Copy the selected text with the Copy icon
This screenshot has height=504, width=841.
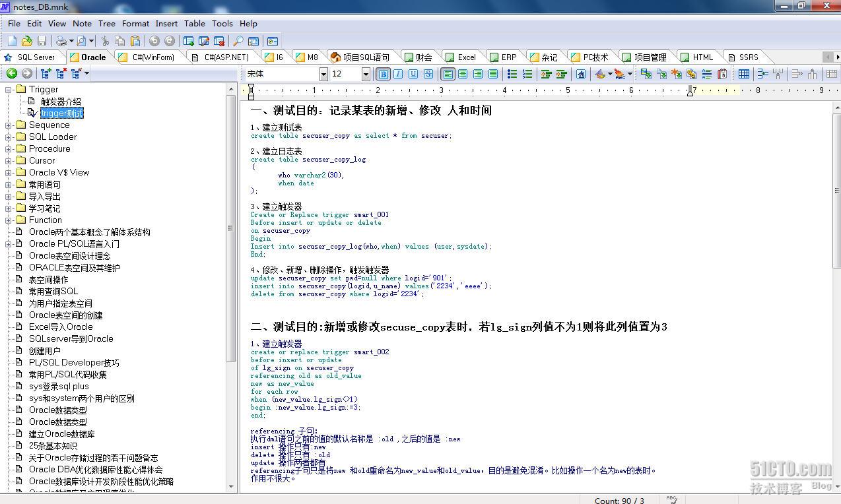point(119,41)
